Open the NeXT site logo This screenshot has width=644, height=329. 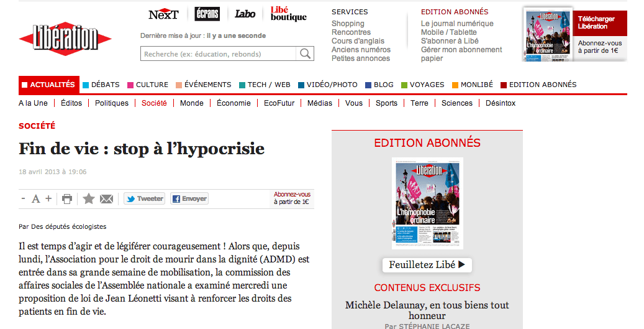tap(163, 14)
